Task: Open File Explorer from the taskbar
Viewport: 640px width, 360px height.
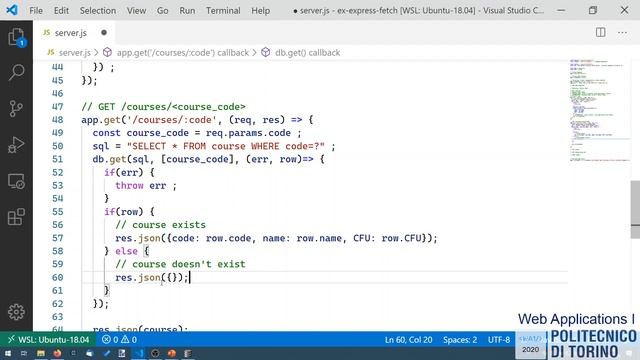Action: coord(41,353)
